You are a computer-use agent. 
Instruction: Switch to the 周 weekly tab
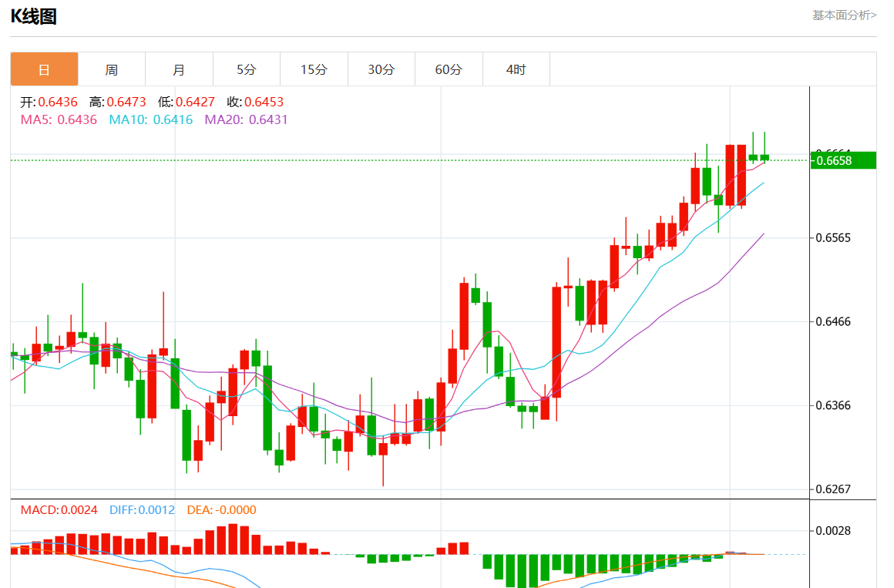coord(112,69)
